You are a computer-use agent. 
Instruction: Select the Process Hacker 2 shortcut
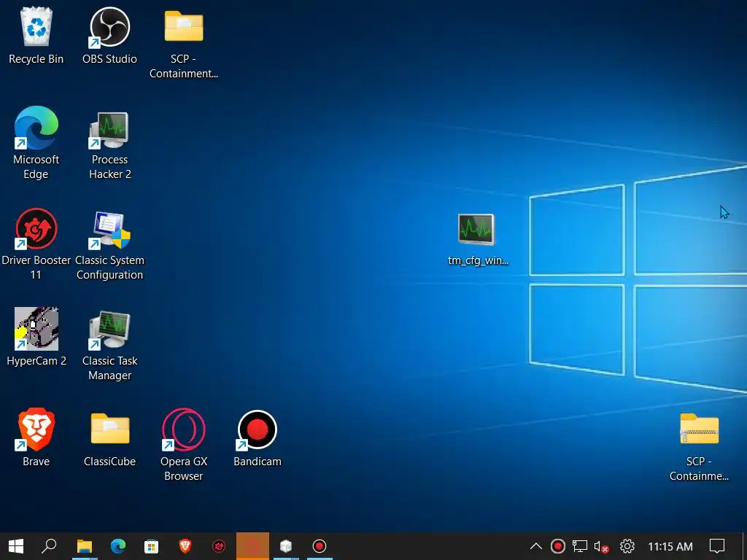[109, 145]
